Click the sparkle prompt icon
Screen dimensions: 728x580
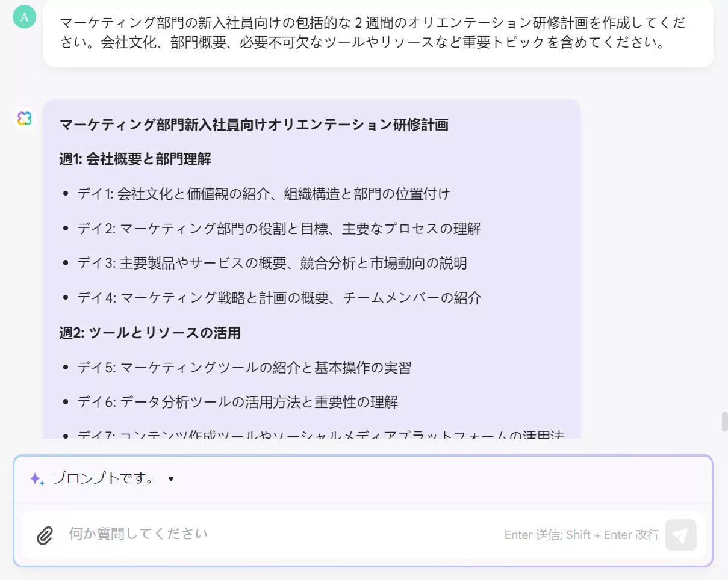pos(37,479)
